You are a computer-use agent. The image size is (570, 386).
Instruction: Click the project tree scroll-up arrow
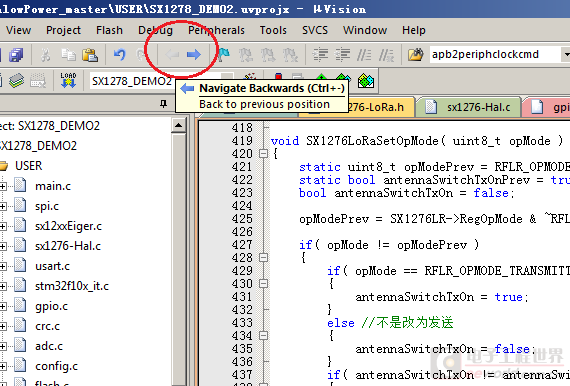tap(178, 126)
